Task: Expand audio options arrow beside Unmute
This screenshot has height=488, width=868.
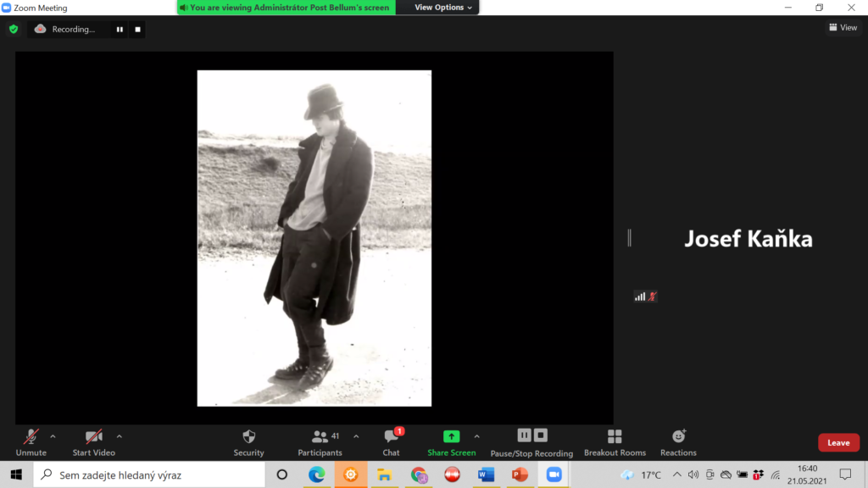Action: [x=53, y=436]
